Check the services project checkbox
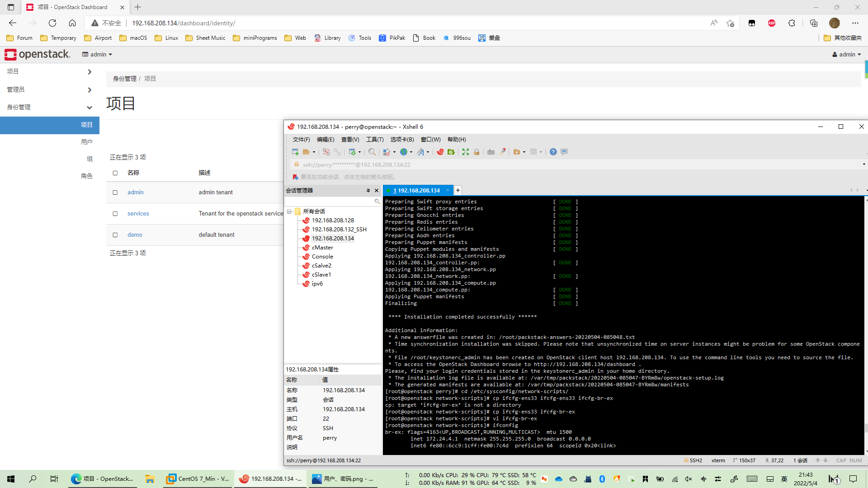The width and height of the screenshot is (868, 488). click(115, 214)
